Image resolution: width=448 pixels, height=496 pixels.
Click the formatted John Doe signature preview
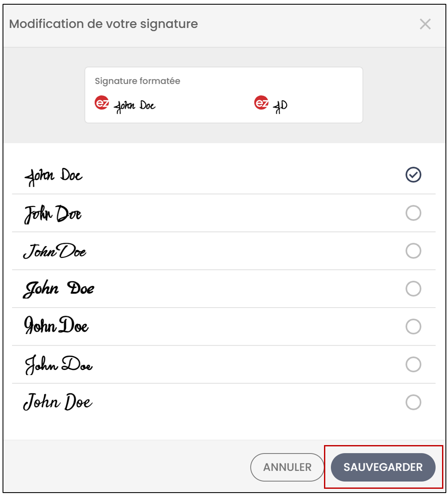point(135,106)
